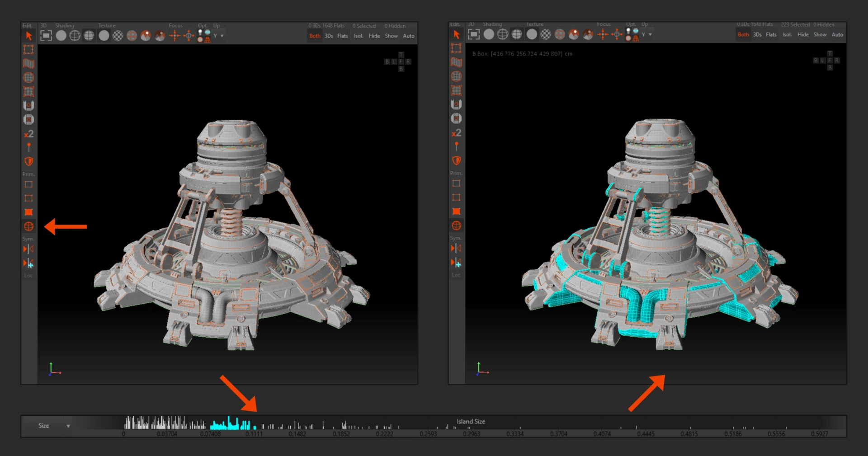Click the pin icon in right viewport sidebar
868x456 pixels.
[456, 146]
